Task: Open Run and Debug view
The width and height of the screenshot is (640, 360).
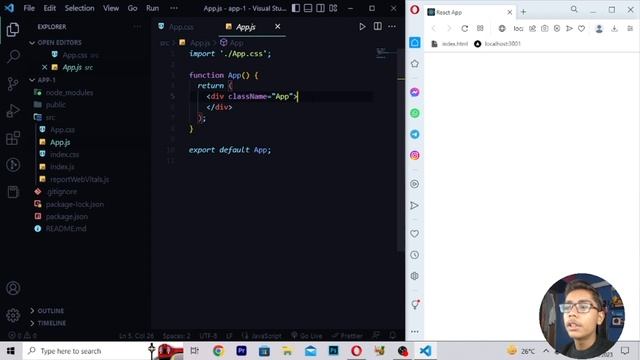Action: tap(13, 111)
